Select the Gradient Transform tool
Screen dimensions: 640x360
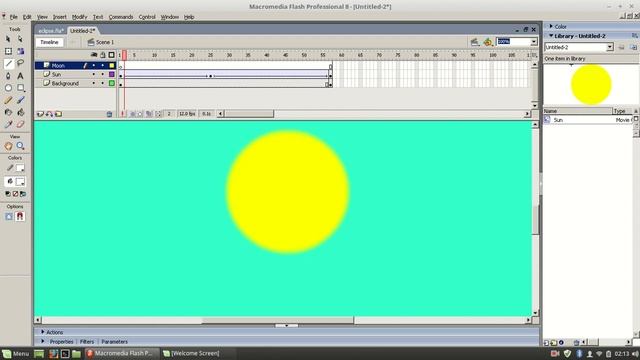point(20,51)
